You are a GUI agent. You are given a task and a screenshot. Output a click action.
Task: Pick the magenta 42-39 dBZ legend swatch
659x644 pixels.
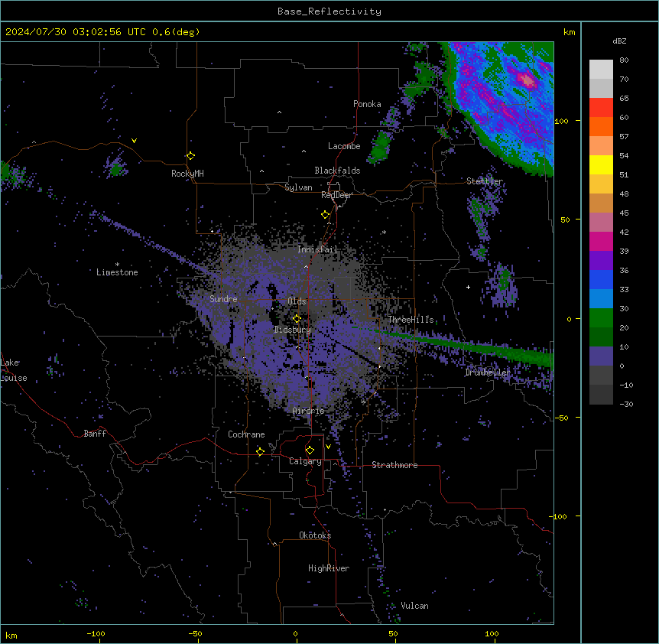(601, 241)
